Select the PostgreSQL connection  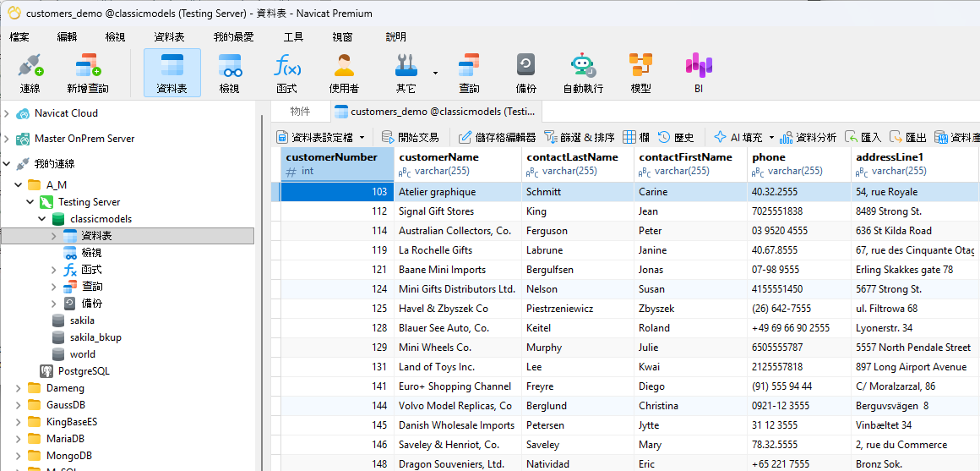pyautogui.click(x=75, y=371)
